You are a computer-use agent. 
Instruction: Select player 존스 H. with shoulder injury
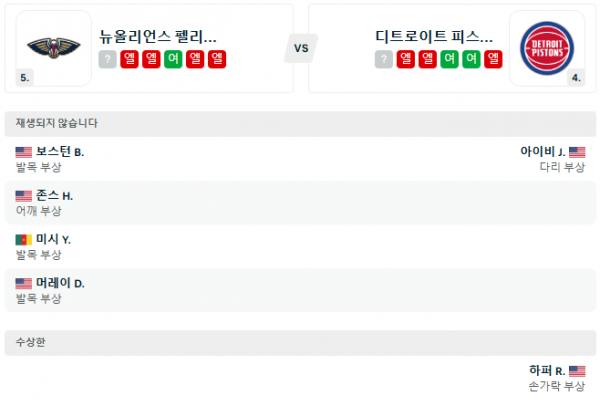[x=54, y=196]
